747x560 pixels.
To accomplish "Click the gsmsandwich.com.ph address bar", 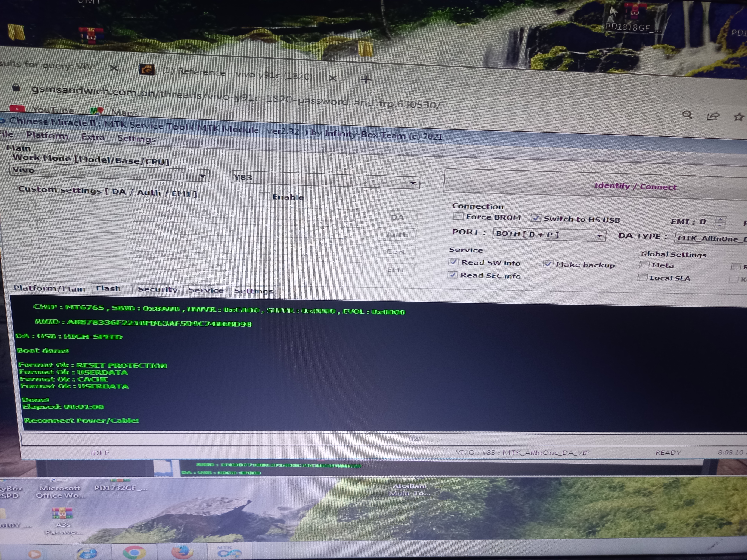I will click(x=236, y=97).
